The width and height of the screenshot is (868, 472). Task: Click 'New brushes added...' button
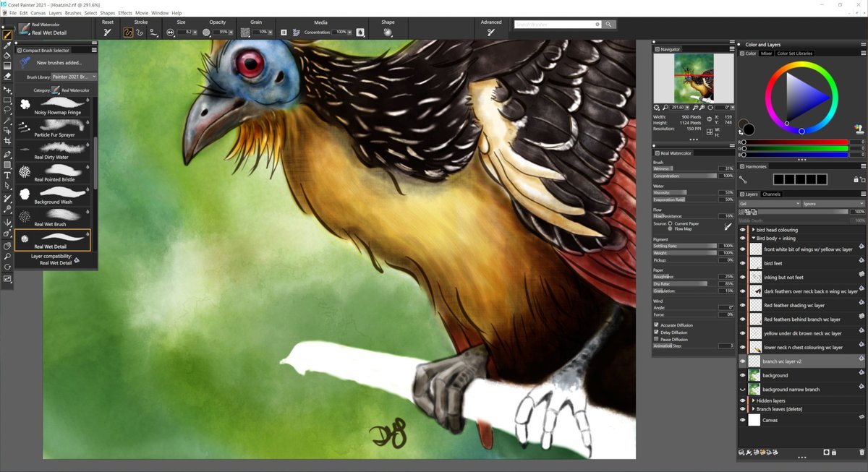click(55, 63)
